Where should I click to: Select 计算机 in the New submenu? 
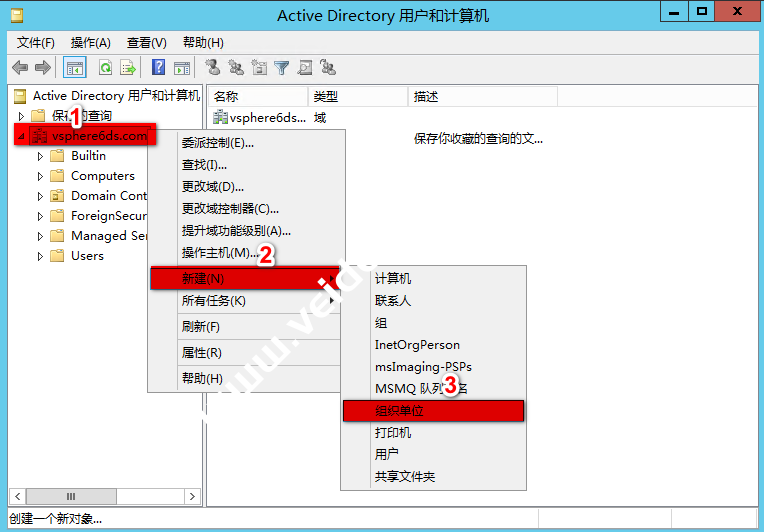click(434, 279)
